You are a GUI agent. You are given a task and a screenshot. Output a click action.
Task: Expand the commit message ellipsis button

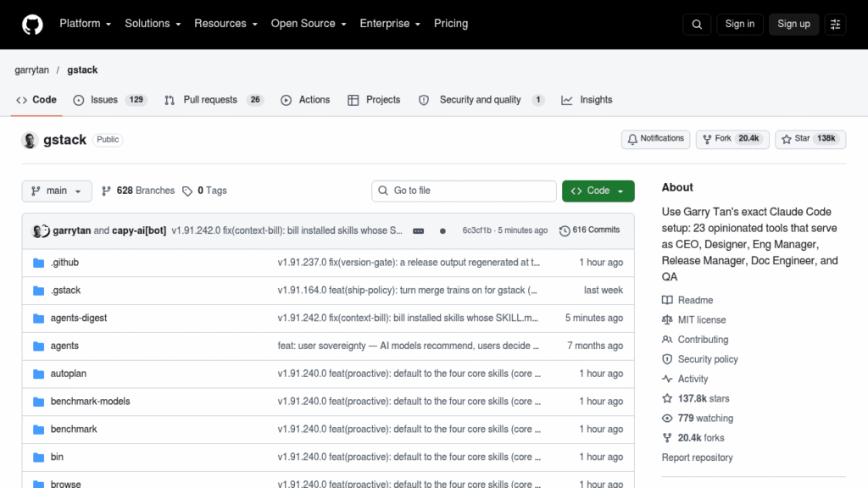tap(419, 230)
